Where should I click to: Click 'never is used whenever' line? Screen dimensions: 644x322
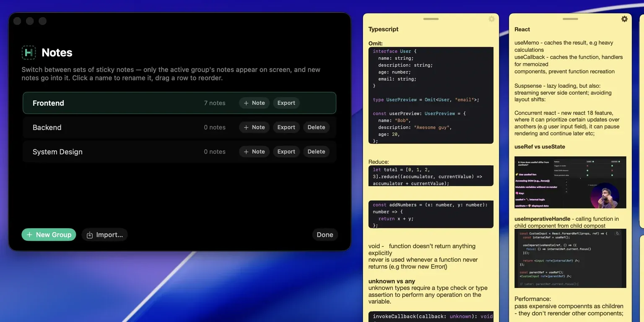click(x=423, y=260)
